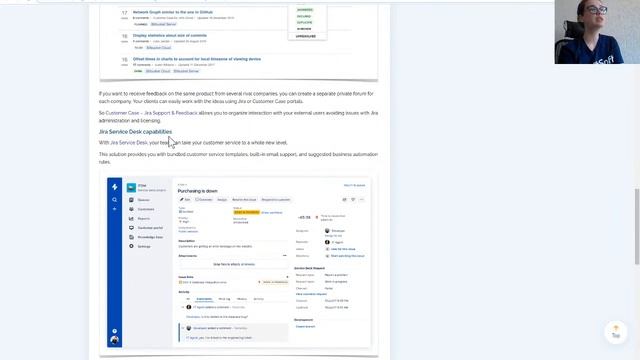Click the Knowledge base icon in the sidebar

(x=131, y=237)
